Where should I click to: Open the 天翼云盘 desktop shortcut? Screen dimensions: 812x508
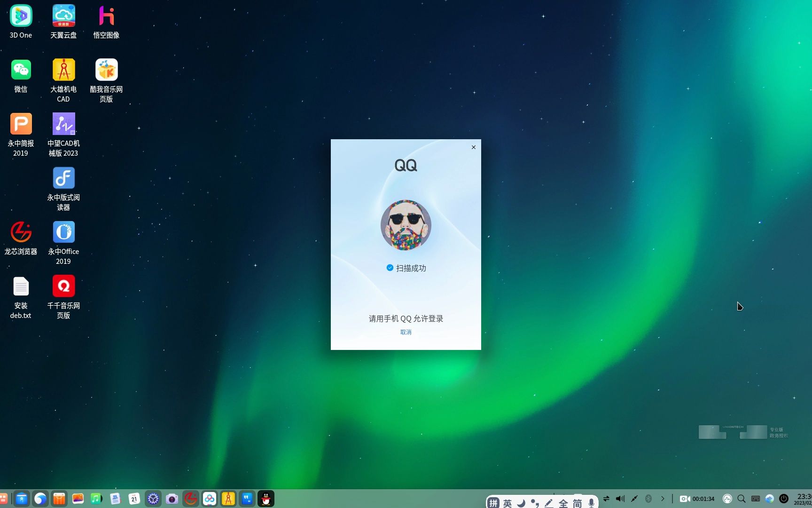point(63,21)
